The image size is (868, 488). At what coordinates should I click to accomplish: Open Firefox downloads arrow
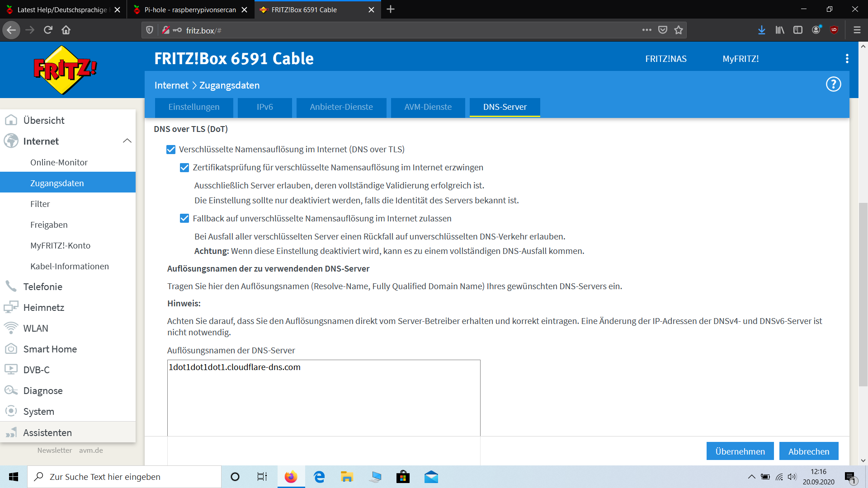pos(762,30)
